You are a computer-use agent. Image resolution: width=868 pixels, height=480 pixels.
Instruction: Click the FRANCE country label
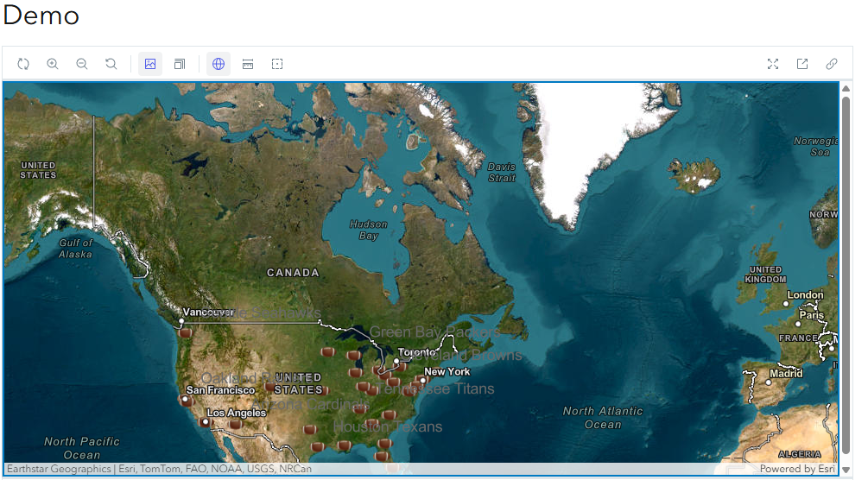click(x=798, y=338)
